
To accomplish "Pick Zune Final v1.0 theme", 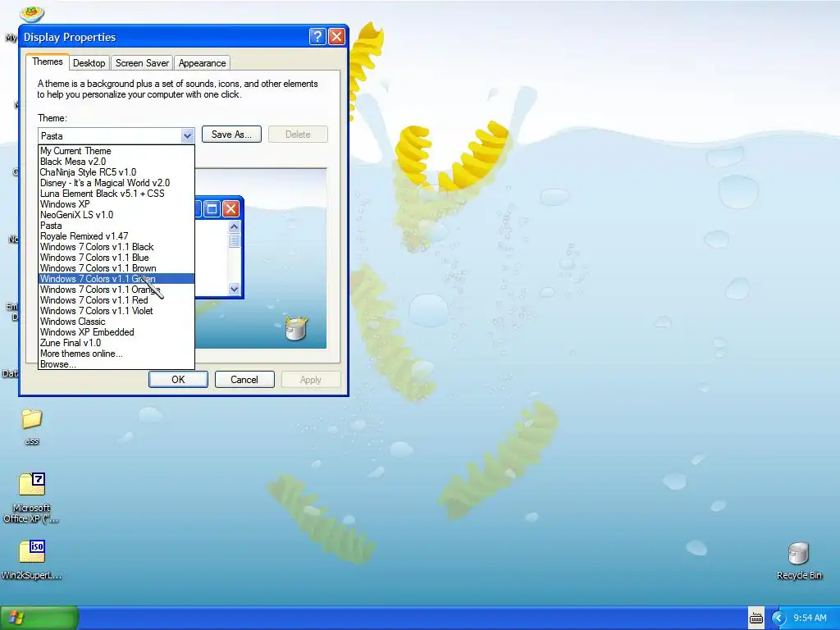I will pyautogui.click(x=116, y=343).
